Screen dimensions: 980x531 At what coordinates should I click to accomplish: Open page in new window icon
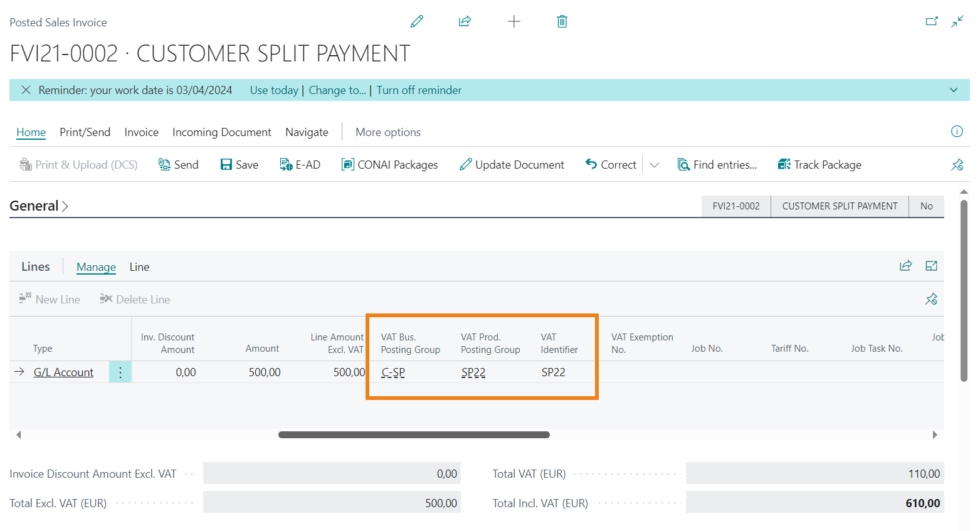[932, 22]
